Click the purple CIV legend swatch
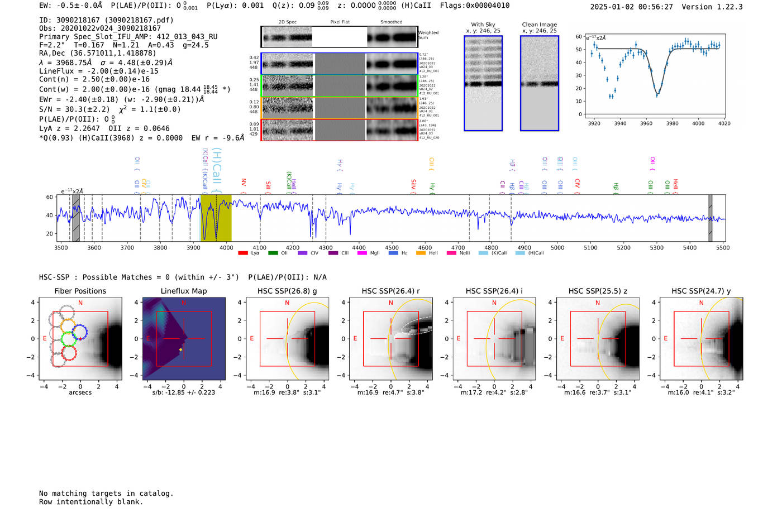Viewport: 782px width, 532px height. point(303,253)
